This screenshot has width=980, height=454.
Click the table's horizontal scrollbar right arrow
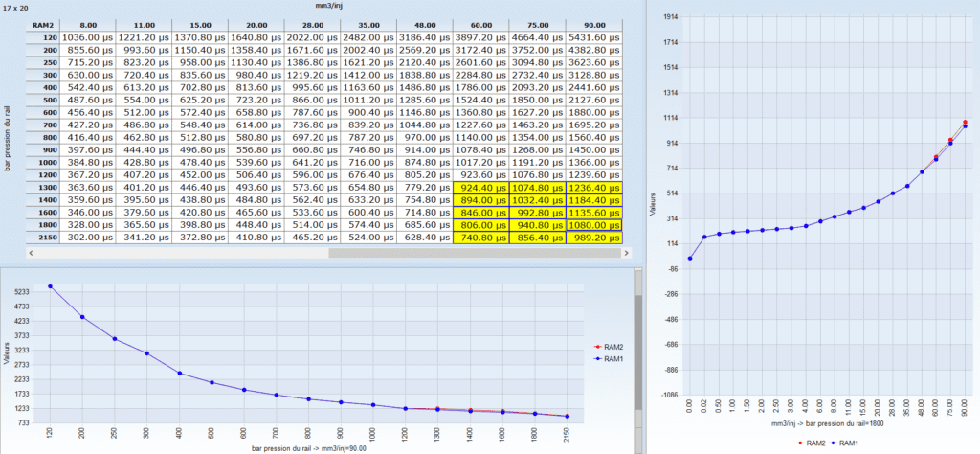coord(625,254)
